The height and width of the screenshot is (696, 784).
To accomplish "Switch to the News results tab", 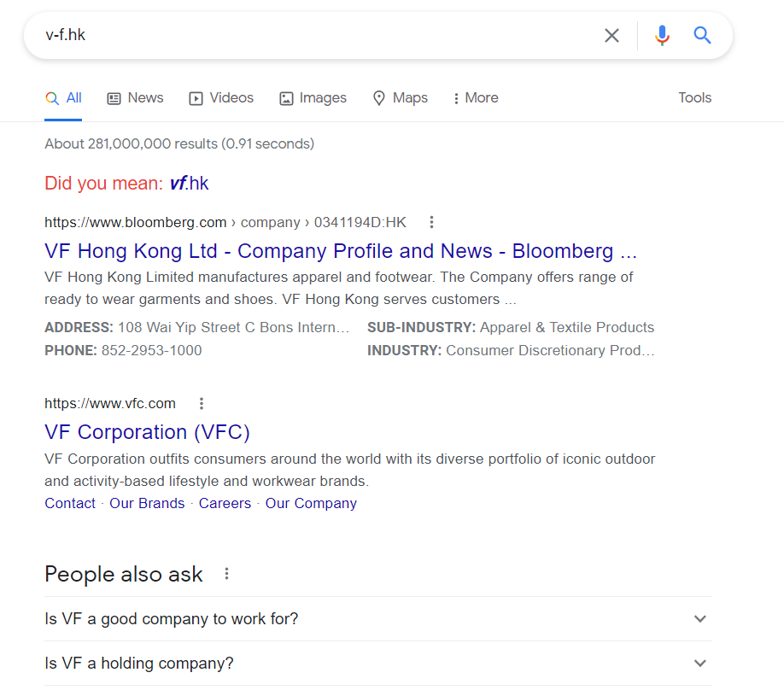I will (x=136, y=98).
